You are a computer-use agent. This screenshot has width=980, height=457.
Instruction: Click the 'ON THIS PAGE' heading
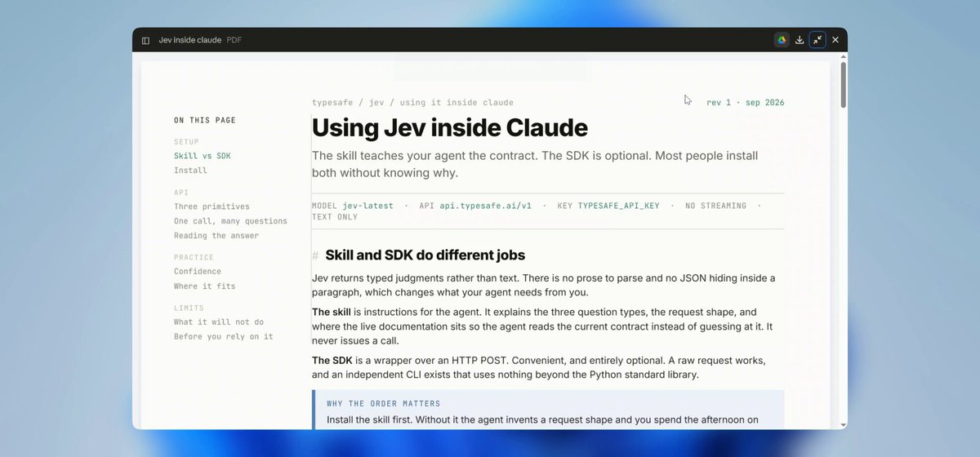(205, 121)
